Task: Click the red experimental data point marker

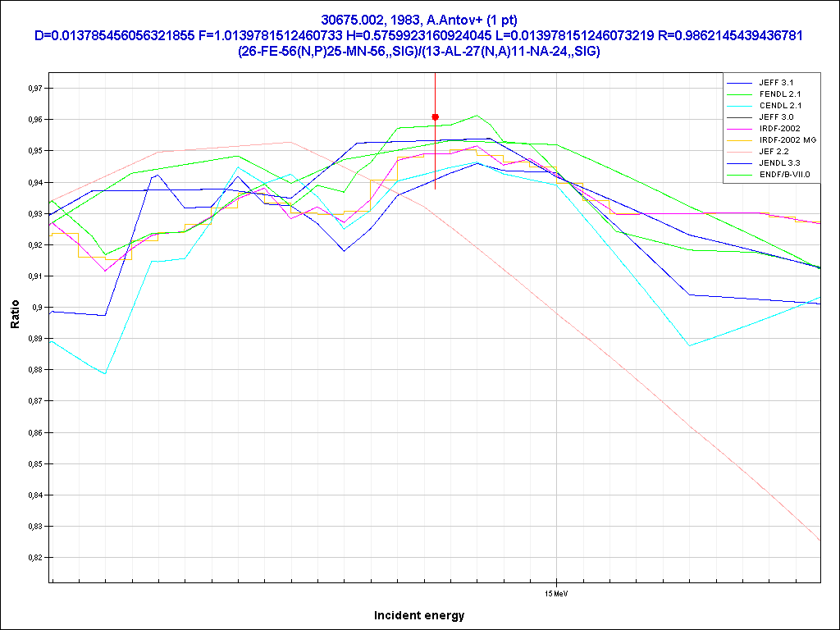Action: click(x=436, y=116)
